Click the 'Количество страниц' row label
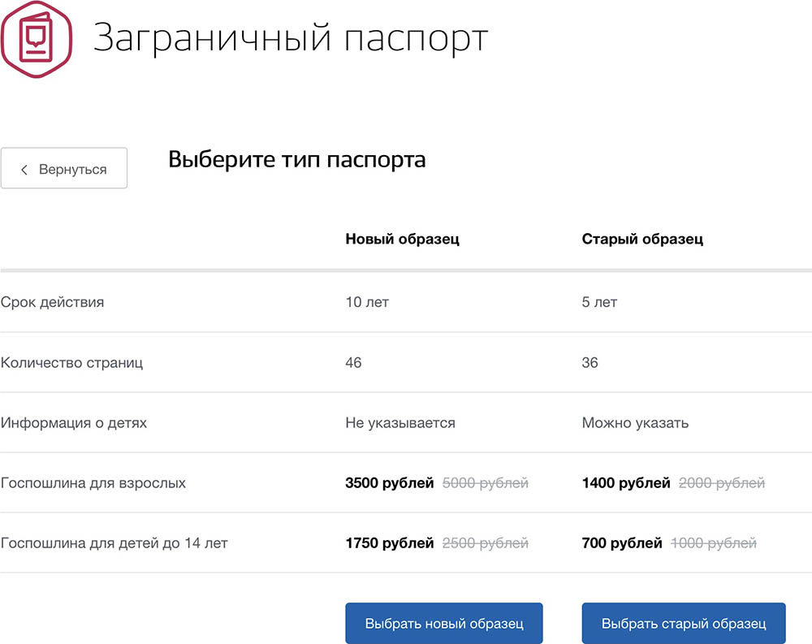812x644 pixels. pos(71,362)
